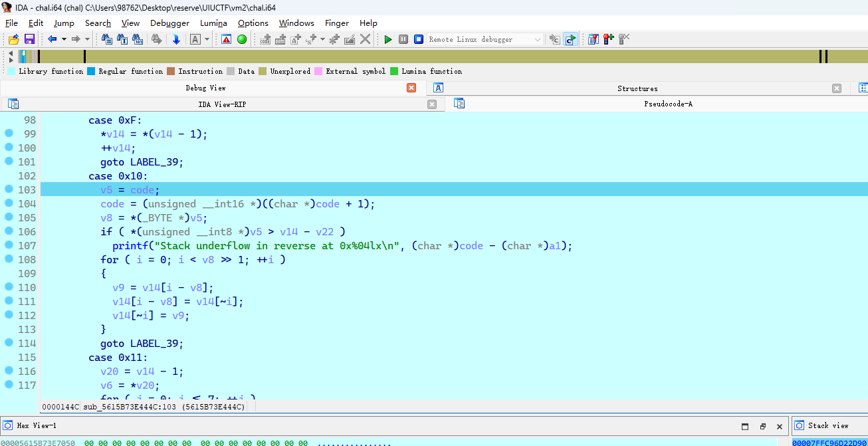Switch to the Pseudocode-A tab
Viewport: 868px width, 446px height.
[668, 104]
